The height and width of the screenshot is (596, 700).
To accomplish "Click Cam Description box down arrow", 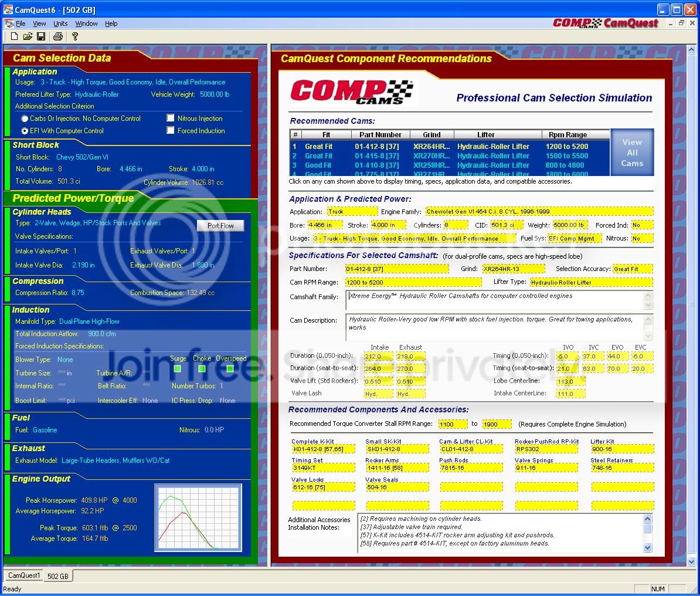I will [648, 336].
